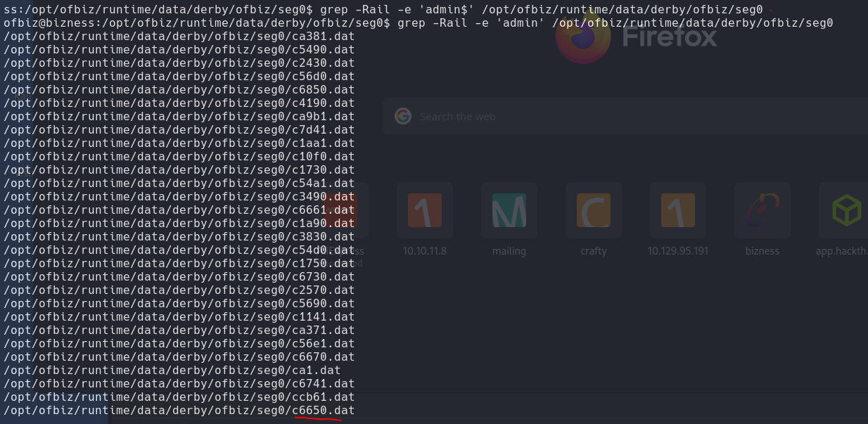Select the c1a90.dat path line
868x424 pixels.
tap(179, 224)
